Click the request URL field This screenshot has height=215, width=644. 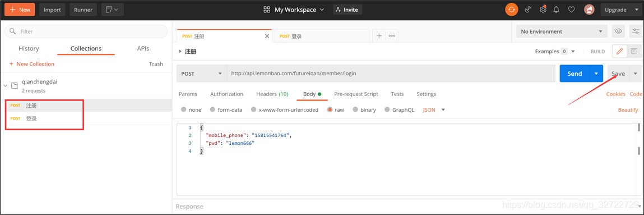pos(391,74)
